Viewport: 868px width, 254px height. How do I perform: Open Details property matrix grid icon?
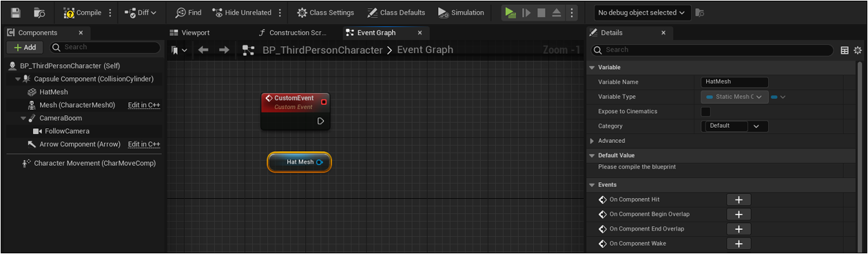click(845, 50)
